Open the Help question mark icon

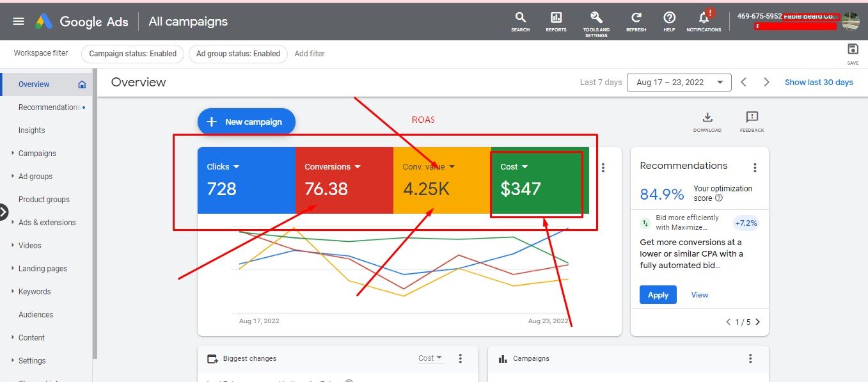pos(669,18)
